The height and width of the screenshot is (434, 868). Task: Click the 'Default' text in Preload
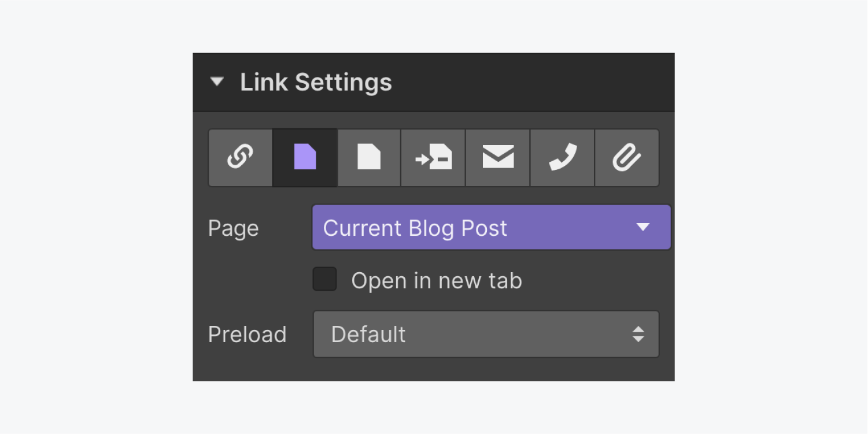click(x=368, y=335)
